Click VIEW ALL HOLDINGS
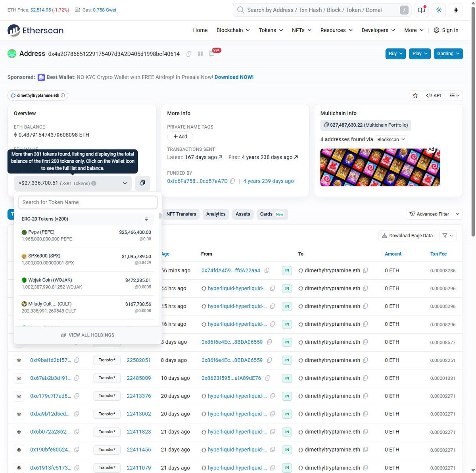476x473 pixels. (x=88, y=335)
